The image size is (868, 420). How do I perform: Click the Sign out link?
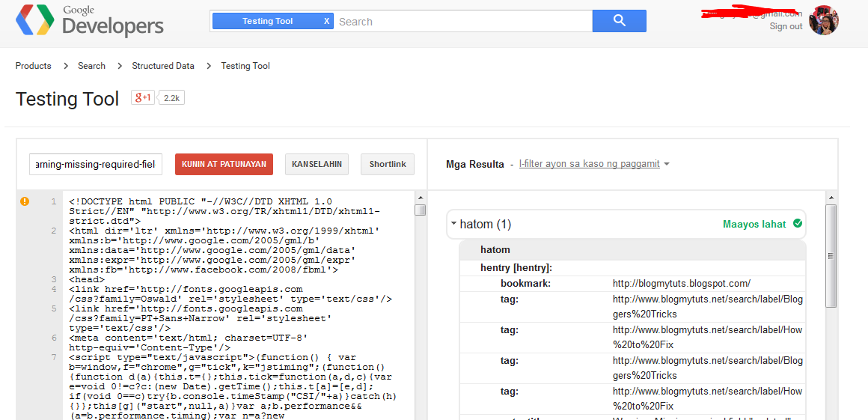point(786,26)
